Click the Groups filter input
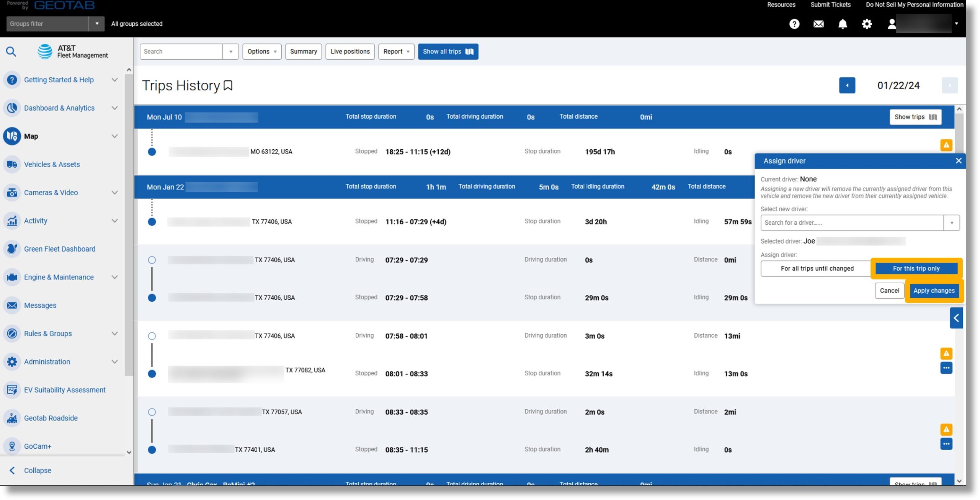The width and height of the screenshot is (980, 500). (x=47, y=24)
